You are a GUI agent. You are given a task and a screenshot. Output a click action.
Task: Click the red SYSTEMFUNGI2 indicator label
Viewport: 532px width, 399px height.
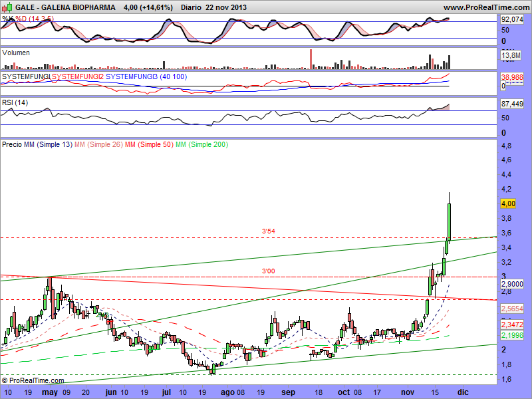(x=78, y=76)
